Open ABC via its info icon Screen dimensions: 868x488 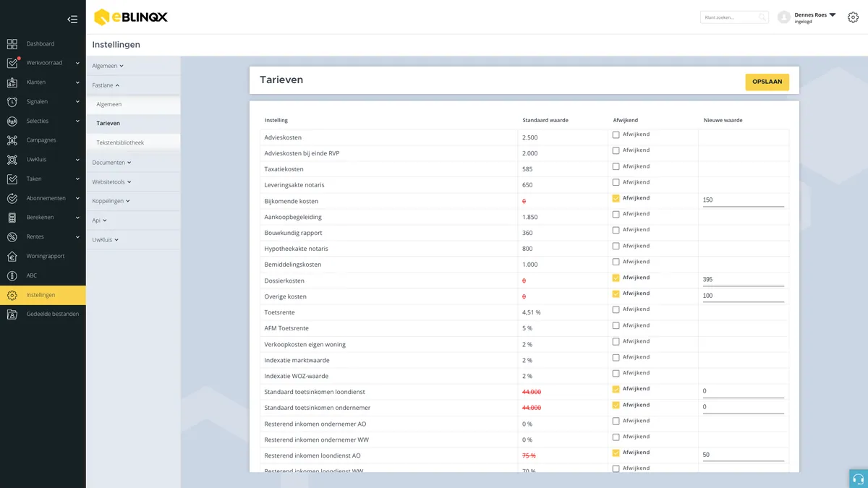click(x=12, y=275)
